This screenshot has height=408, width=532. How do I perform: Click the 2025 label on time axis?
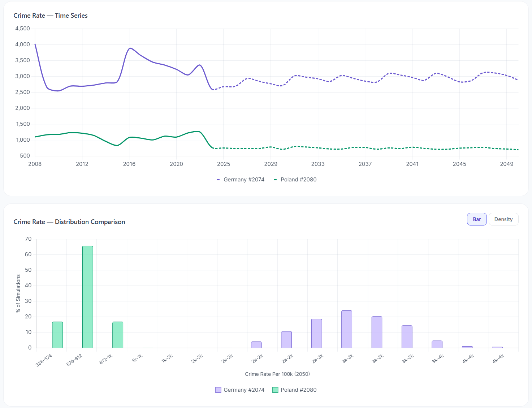[x=224, y=164]
